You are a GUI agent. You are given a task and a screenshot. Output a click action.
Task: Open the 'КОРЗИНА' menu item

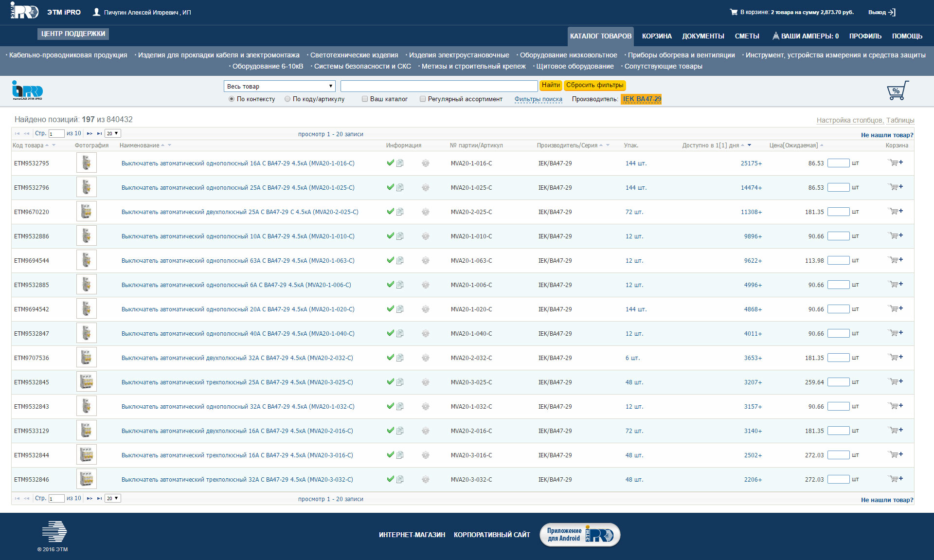click(x=657, y=36)
